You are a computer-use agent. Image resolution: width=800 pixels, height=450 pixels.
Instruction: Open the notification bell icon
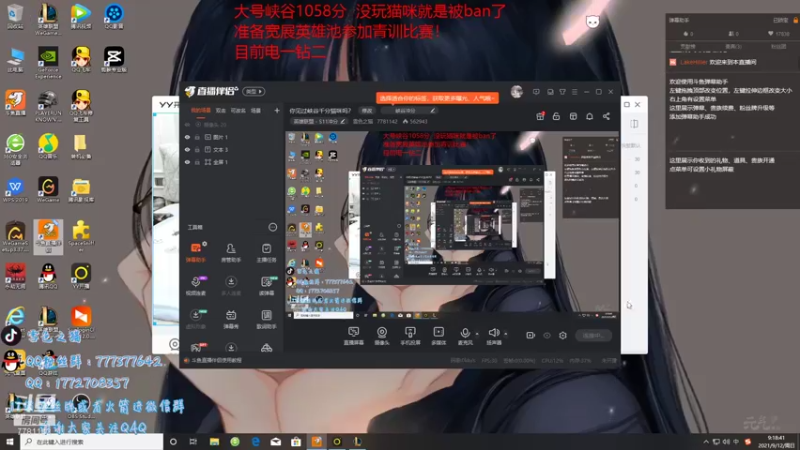[x=589, y=116]
